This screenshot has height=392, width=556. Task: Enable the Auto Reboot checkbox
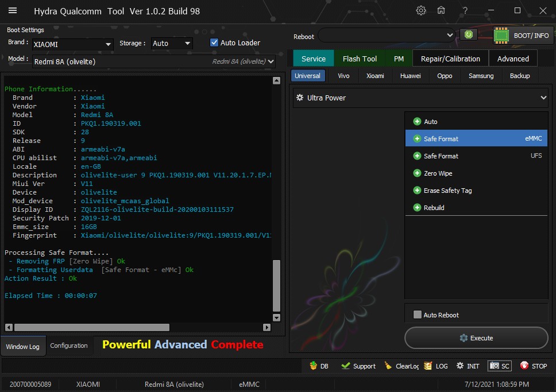418,315
